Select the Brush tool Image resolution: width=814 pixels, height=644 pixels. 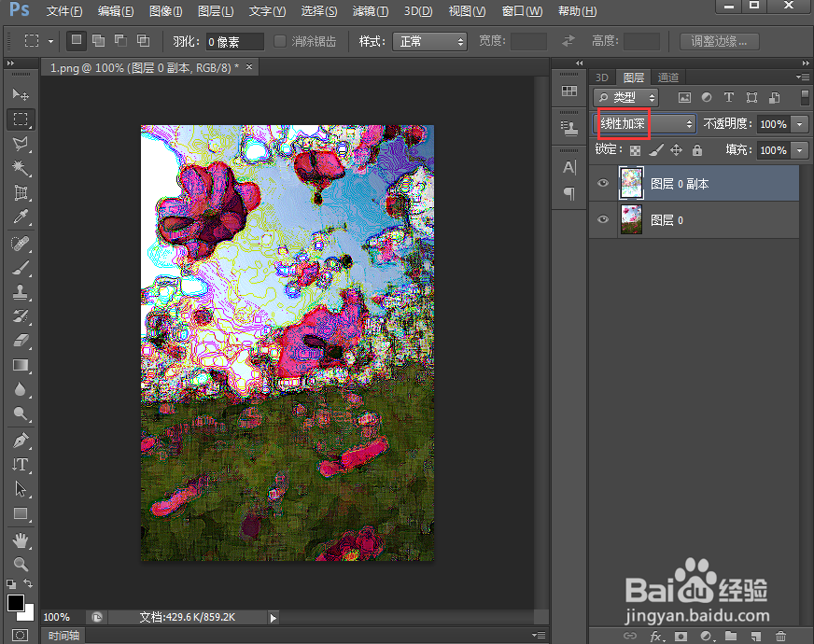[x=21, y=268]
